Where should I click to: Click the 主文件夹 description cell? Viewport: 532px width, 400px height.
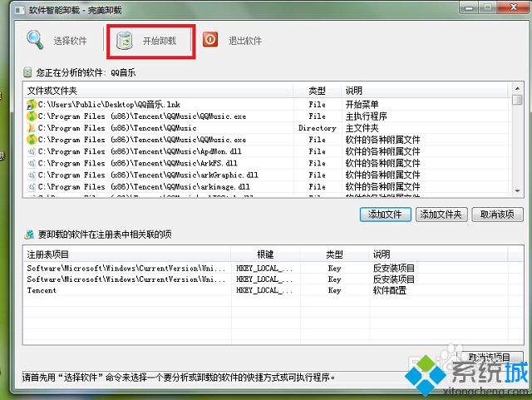362,128
